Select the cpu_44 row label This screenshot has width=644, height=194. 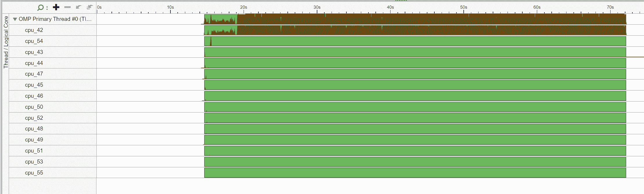[34, 63]
